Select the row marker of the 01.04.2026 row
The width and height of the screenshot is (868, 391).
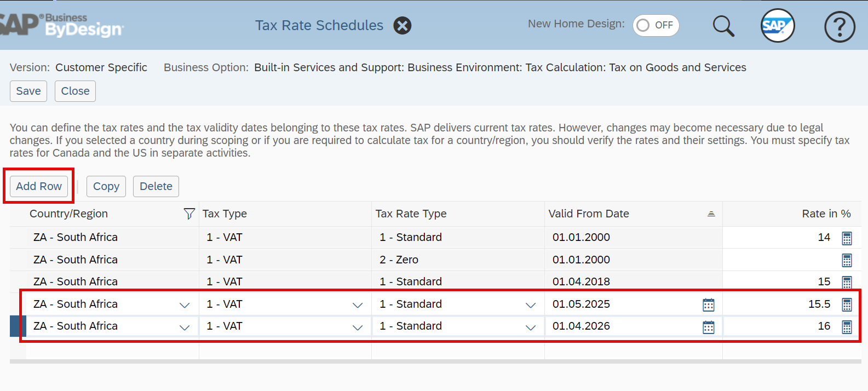(x=18, y=326)
